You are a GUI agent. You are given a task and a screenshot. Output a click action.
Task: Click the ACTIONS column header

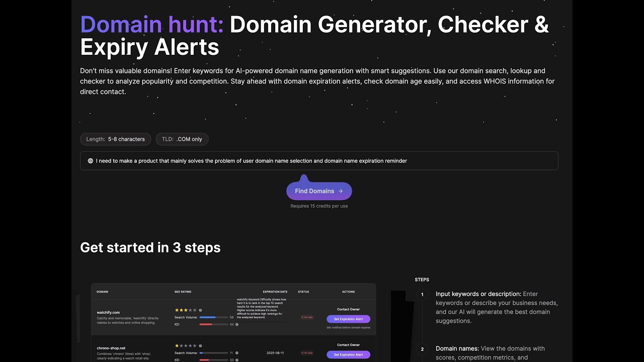[x=348, y=292]
